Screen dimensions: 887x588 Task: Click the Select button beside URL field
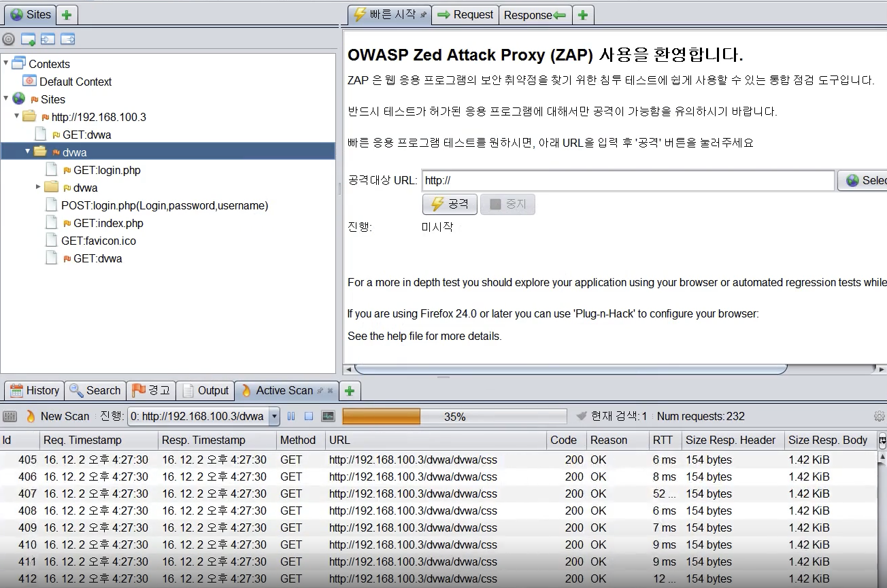click(862, 180)
